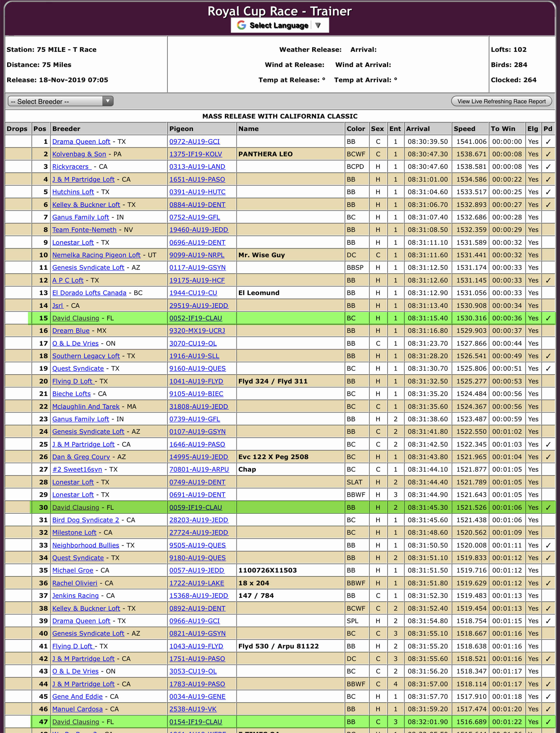
Task: Click the Speed column header
Action: point(464,129)
